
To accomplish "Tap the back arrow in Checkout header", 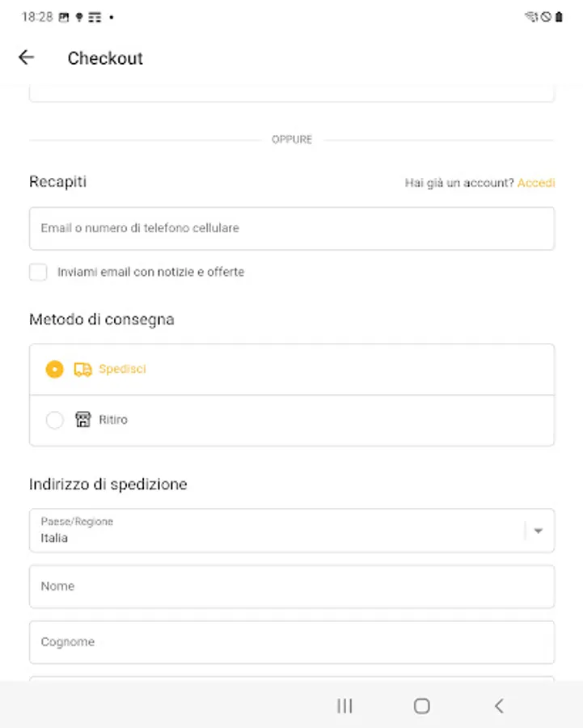I will [x=27, y=57].
